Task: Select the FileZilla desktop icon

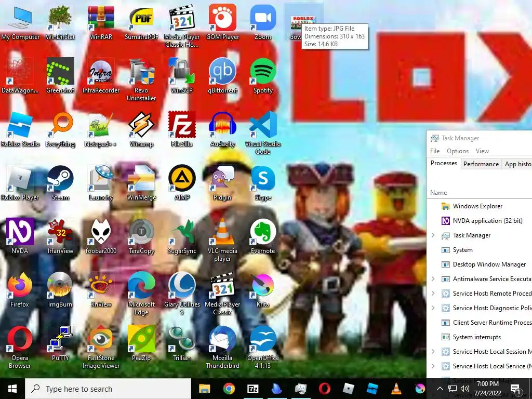Action: tap(182, 129)
